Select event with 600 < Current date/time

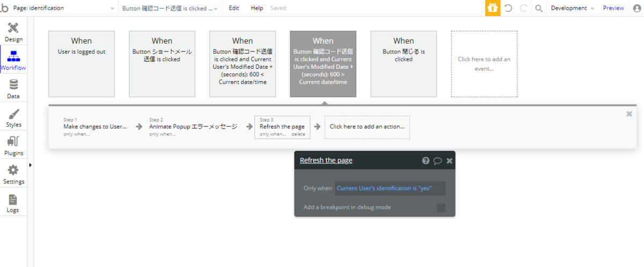tap(243, 64)
